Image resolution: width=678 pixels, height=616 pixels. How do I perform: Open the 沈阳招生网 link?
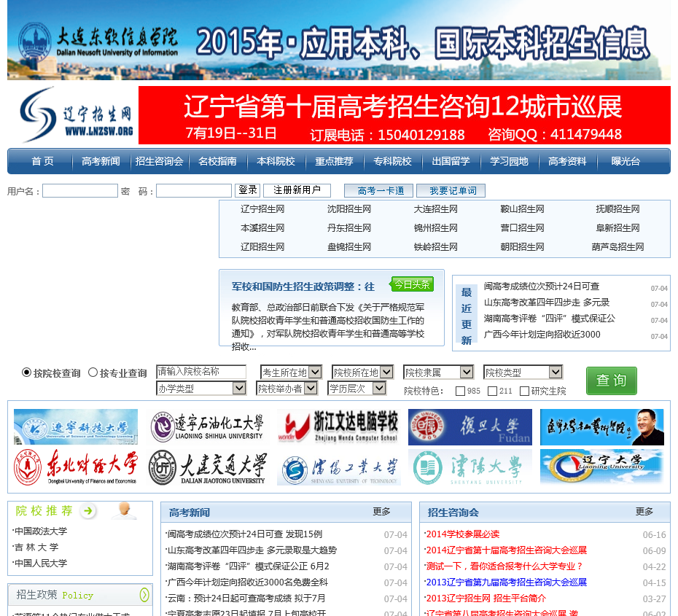pyautogui.click(x=349, y=209)
